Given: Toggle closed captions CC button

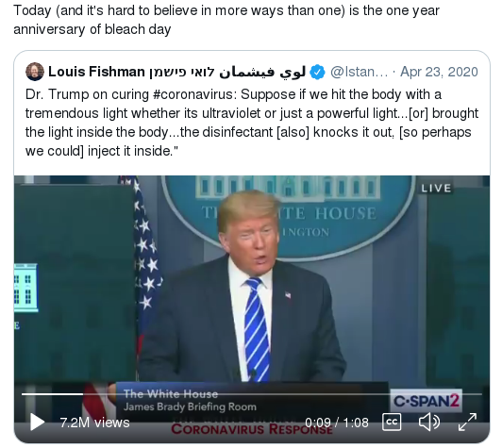Looking at the screenshot, I should (x=392, y=423).
